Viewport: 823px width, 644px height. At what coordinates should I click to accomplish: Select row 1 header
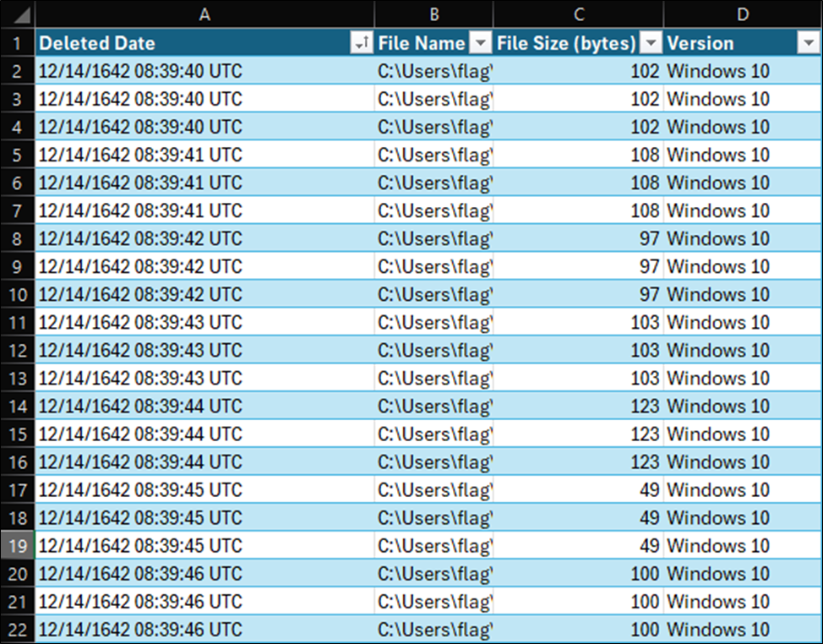(17, 43)
